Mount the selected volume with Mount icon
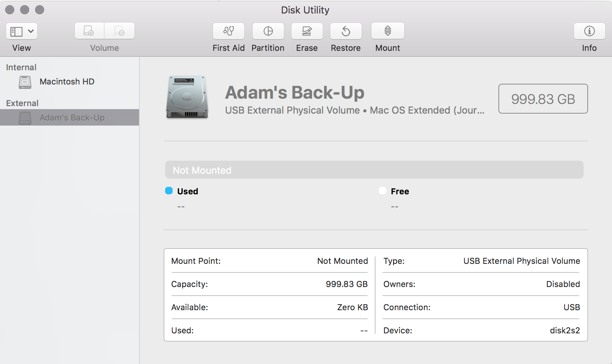This screenshot has width=612, height=364. coord(388,31)
